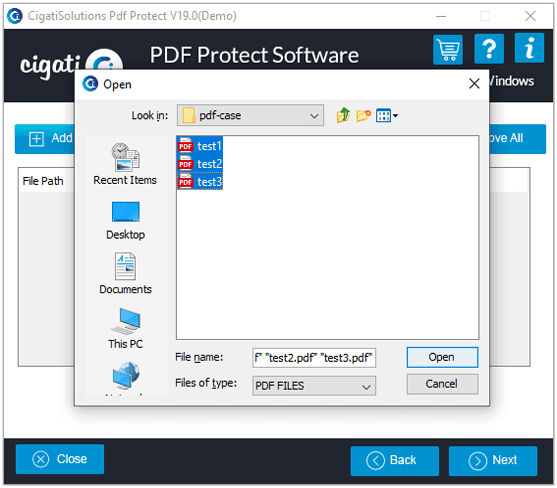Go up one folder level icon
Image resolution: width=557 pixels, height=488 pixels.
pos(343,115)
